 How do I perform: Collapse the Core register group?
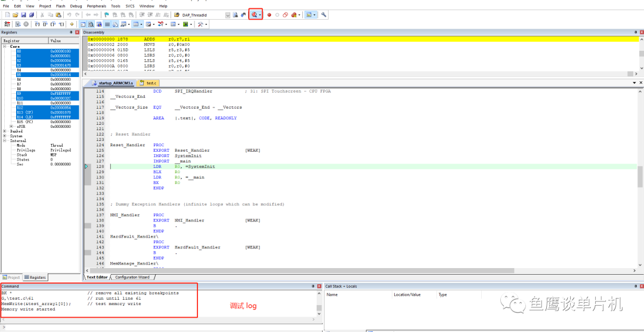coord(5,47)
